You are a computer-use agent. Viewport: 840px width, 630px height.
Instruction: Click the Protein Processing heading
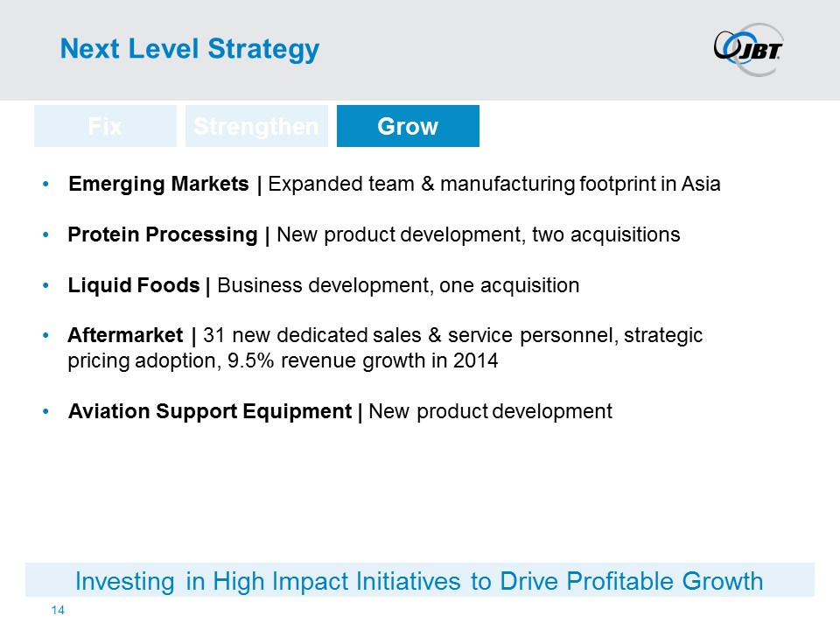tap(163, 234)
